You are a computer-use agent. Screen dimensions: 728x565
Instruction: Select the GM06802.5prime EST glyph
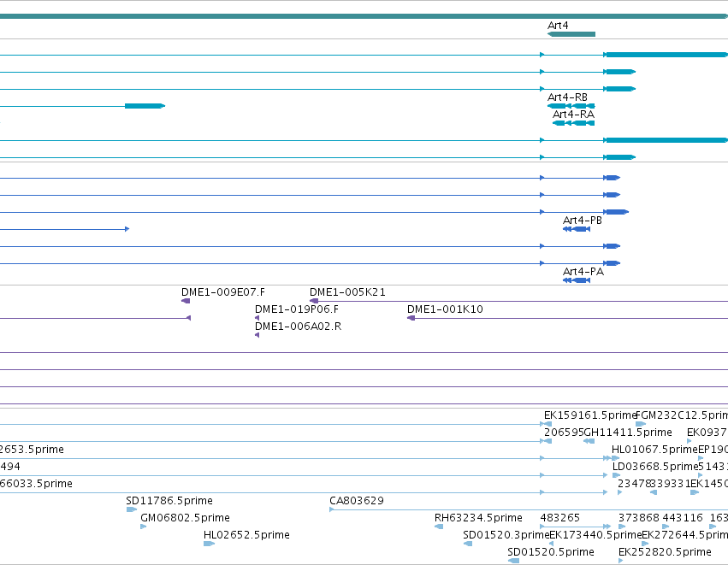144,527
